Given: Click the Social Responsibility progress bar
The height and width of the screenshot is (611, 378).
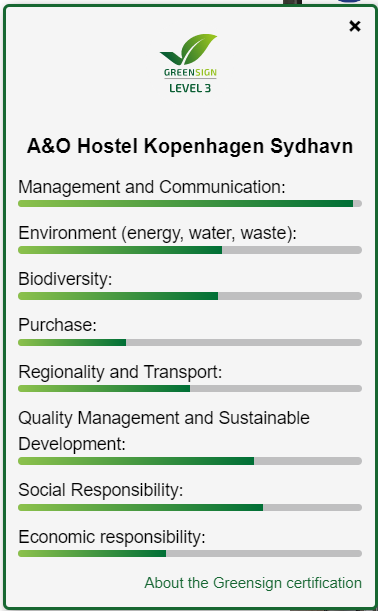Looking at the screenshot, I should click(x=190, y=507).
